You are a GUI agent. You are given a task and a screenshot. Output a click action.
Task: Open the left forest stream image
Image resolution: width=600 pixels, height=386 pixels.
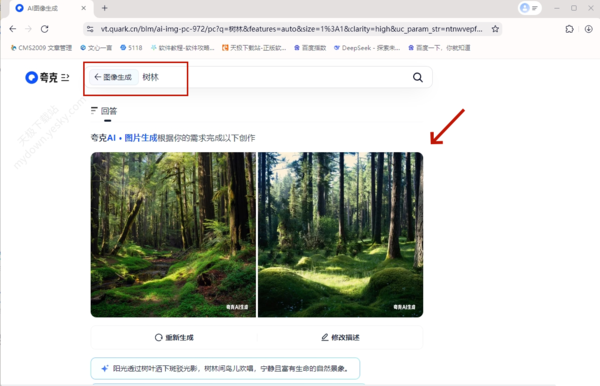coord(173,235)
